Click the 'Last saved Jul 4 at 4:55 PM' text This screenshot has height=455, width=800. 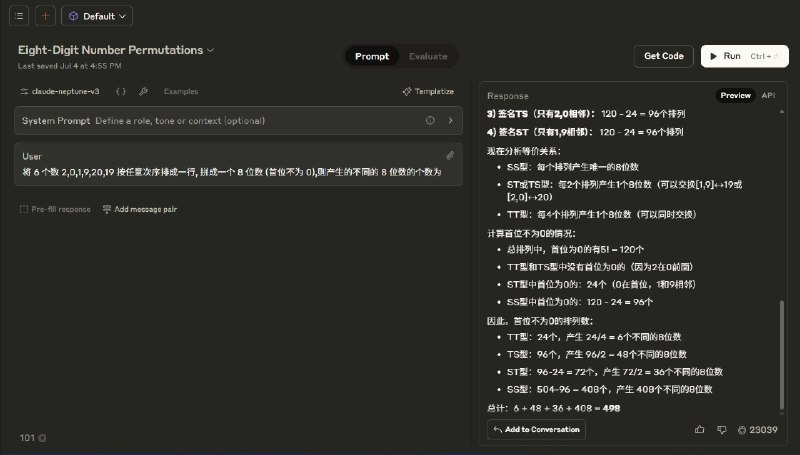coord(69,66)
